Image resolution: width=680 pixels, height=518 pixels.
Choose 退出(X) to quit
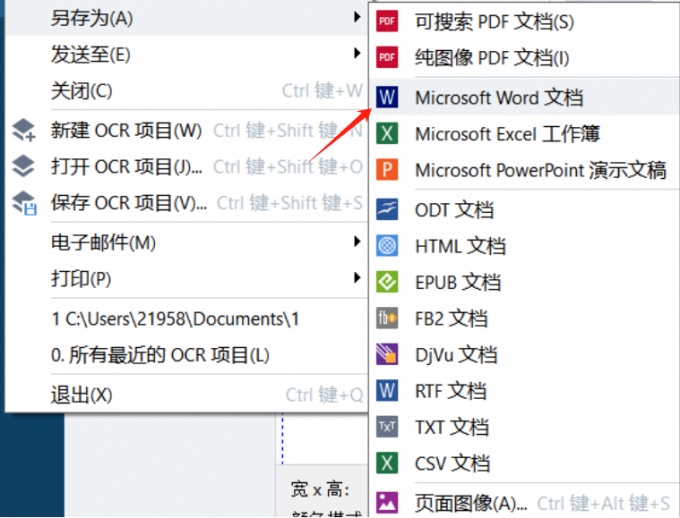click(186, 395)
